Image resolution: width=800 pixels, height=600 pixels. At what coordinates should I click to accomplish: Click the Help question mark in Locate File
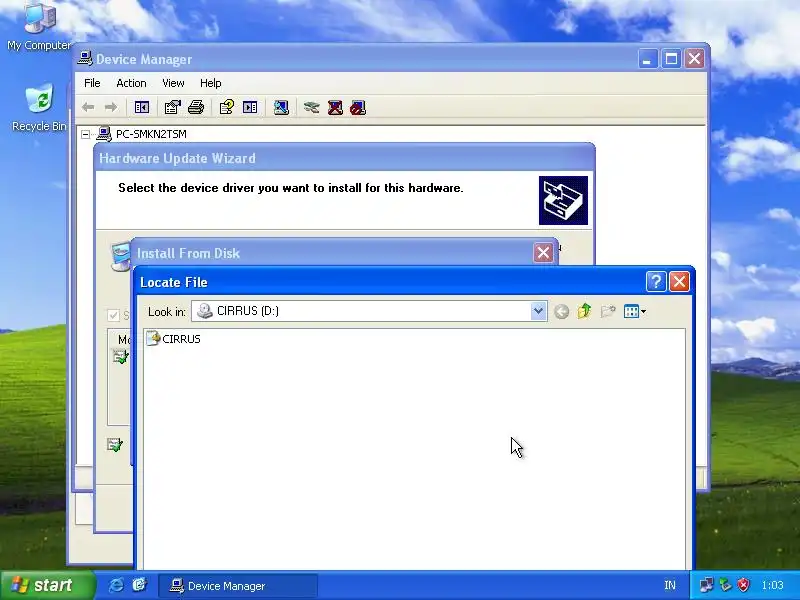pyautogui.click(x=656, y=281)
